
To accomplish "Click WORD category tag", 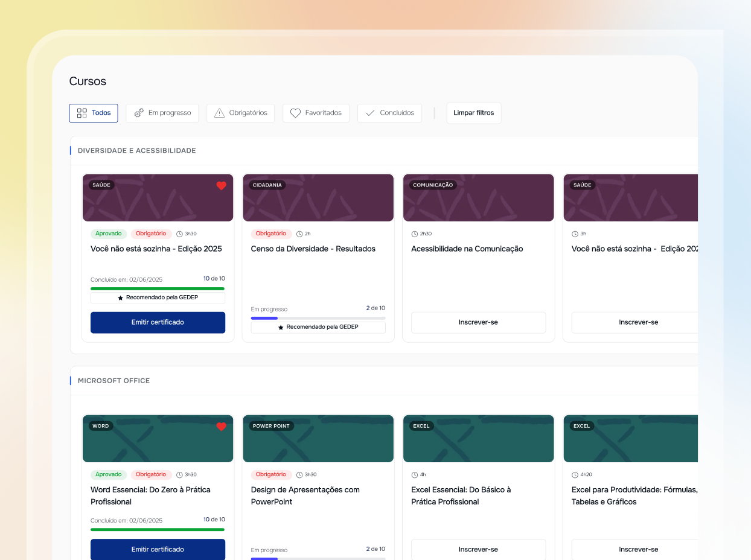I will [101, 426].
